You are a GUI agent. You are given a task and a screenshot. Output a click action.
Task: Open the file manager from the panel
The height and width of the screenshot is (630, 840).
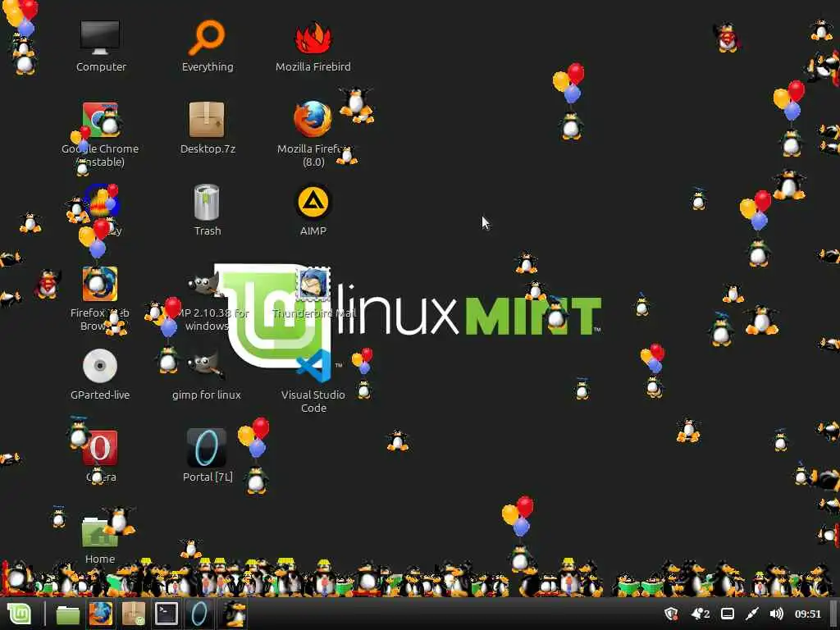pos(68,614)
